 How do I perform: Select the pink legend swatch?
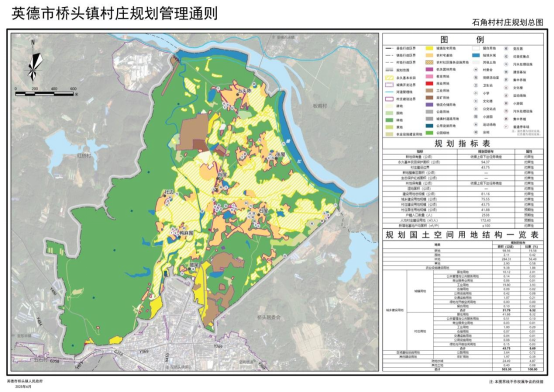(429, 76)
